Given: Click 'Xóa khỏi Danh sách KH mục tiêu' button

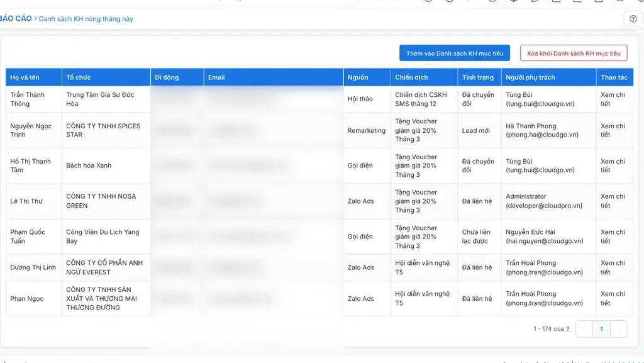Looking at the screenshot, I should (x=574, y=53).
